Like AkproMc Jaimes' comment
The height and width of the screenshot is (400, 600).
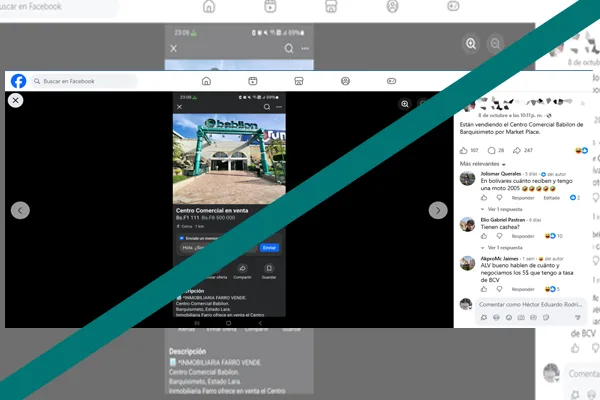pyautogui.click(x=484, y=289)
